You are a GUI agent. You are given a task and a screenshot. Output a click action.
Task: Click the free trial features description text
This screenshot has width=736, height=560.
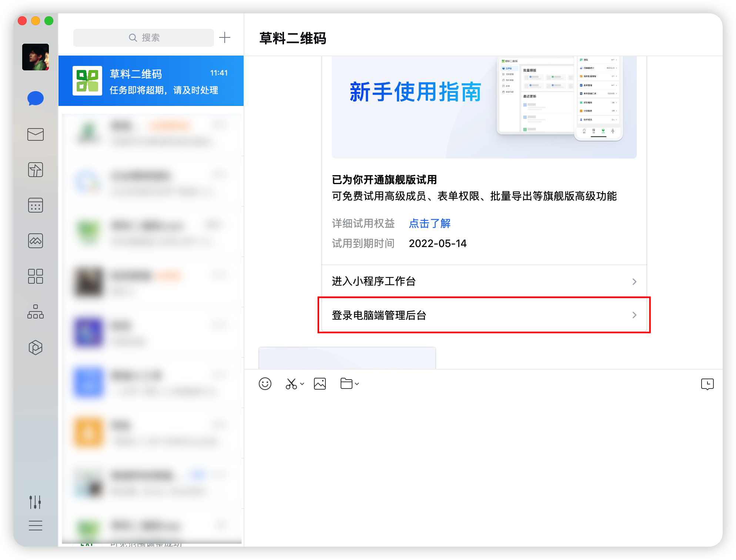click(x=474, y=196)
